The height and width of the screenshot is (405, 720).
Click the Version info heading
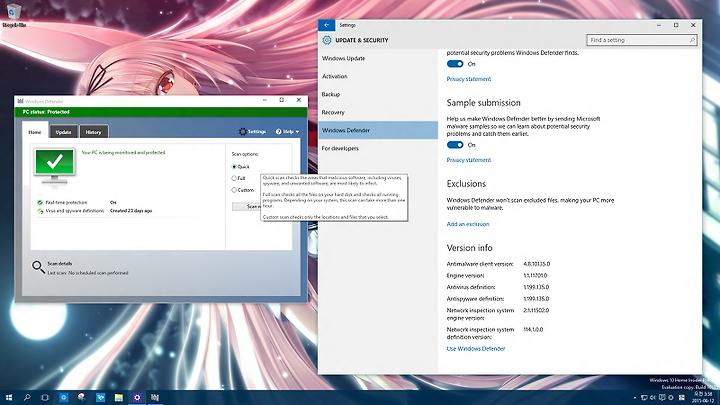[x=469, y=248]
